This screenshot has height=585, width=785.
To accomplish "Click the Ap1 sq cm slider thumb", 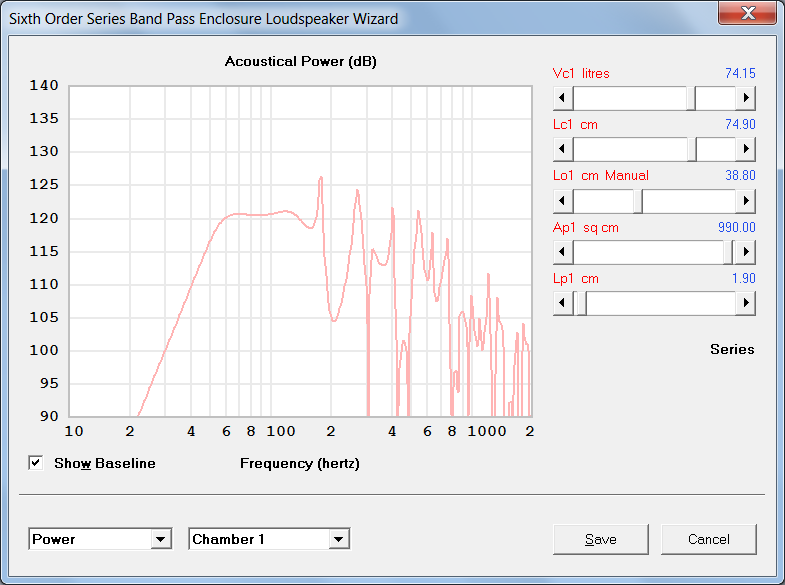I will click(x=728, y=252).
